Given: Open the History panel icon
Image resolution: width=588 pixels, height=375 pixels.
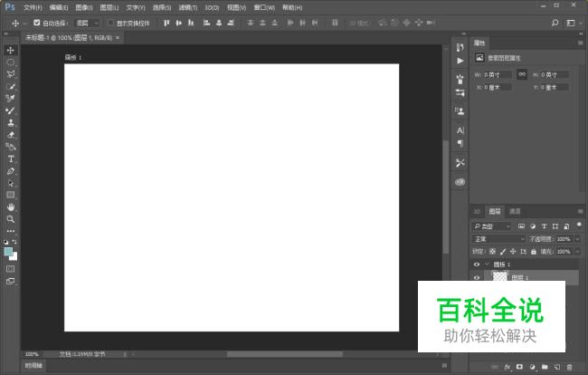Looking at the screenshot, I should tap(460, 47).
